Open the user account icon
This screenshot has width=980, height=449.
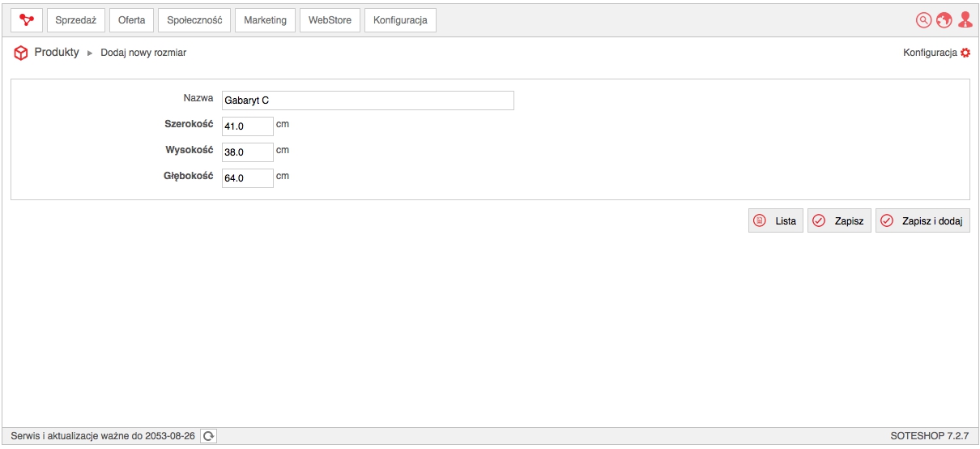pyautogui.click(x=964, y=20)
